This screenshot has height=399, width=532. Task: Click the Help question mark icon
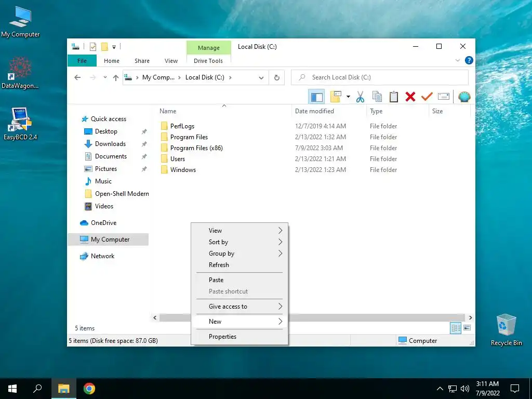point(469,60)
